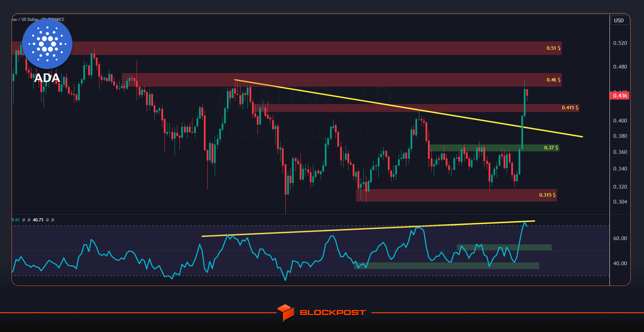Image resolution: width=644 pixels, height=332 pixels.
Task: Click the orange Blockpost cube logo
Action: click(x=286, y=313)
